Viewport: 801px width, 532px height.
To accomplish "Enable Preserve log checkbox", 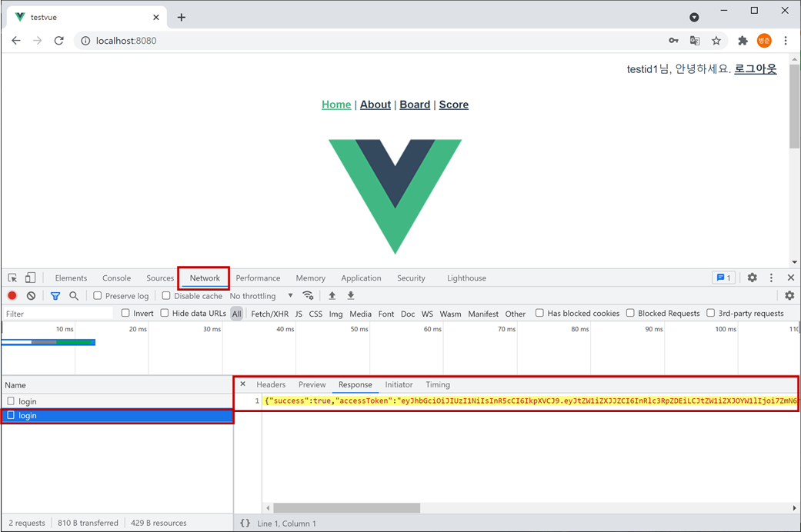I will click(98, 296).
